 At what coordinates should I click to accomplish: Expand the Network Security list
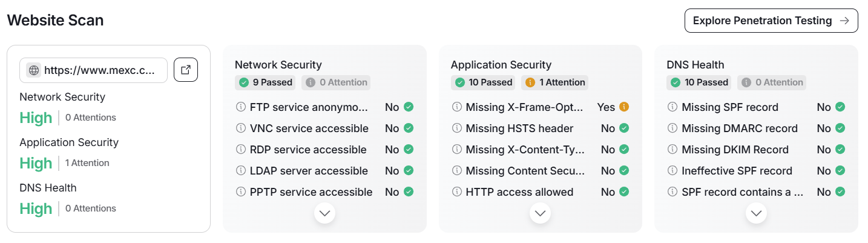tap(325, 213)
